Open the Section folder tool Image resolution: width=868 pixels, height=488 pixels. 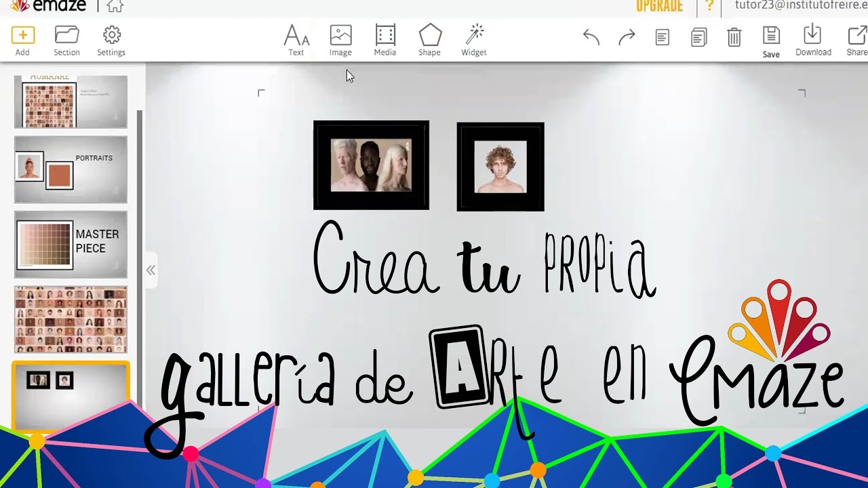[x=66, y=41]
